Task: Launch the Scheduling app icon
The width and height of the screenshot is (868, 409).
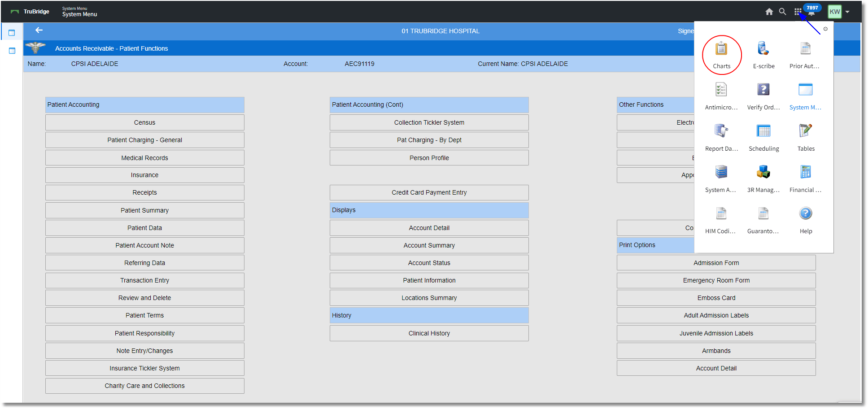Action: tap(763, 131)
